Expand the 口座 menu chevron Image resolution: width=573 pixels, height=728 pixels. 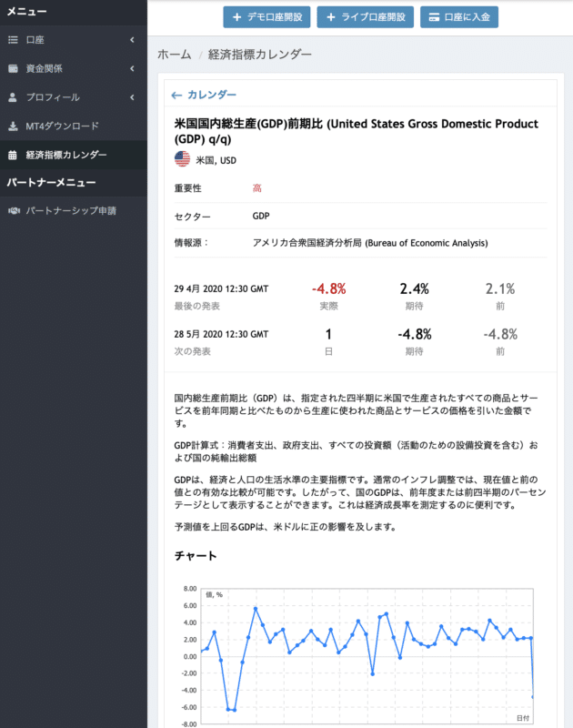(x=132, y=40)
